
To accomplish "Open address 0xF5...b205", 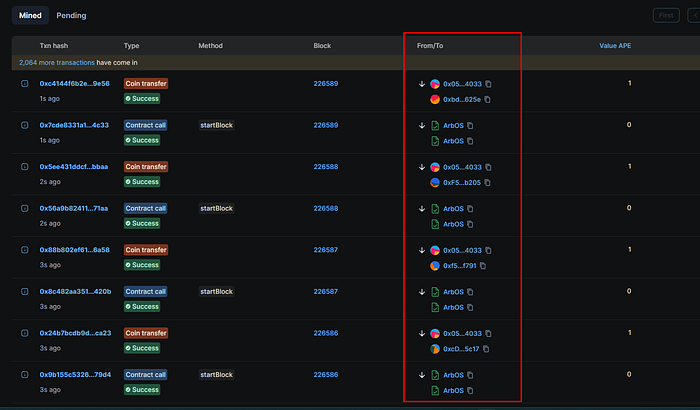I will [x=462, y=183].
